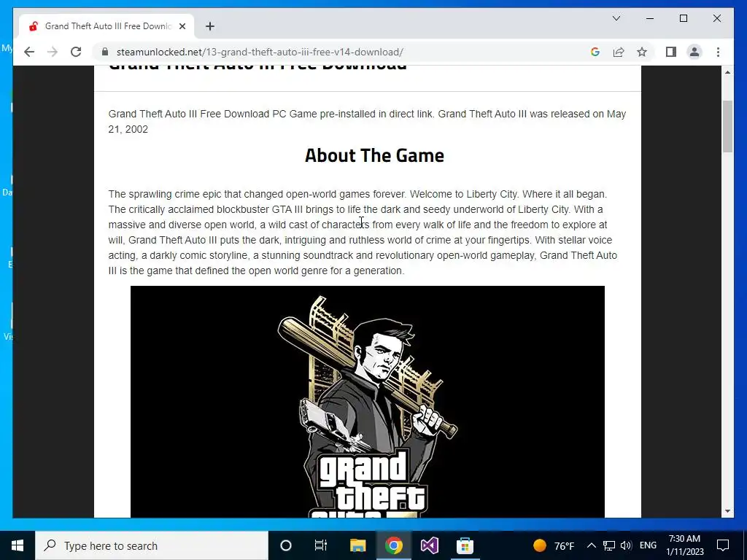Open the 76°F weather widget
This screenshot has height=560, width=747.
(x=554, y=545)
